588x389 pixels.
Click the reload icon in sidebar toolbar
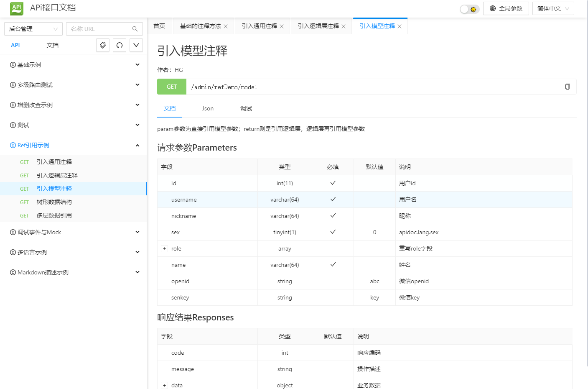(120, 45)
